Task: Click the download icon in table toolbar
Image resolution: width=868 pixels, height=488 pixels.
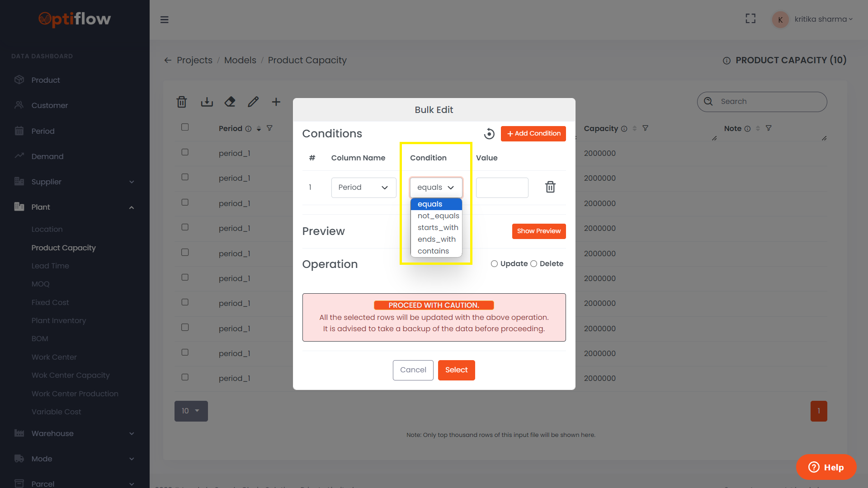Action: (207, 102)
